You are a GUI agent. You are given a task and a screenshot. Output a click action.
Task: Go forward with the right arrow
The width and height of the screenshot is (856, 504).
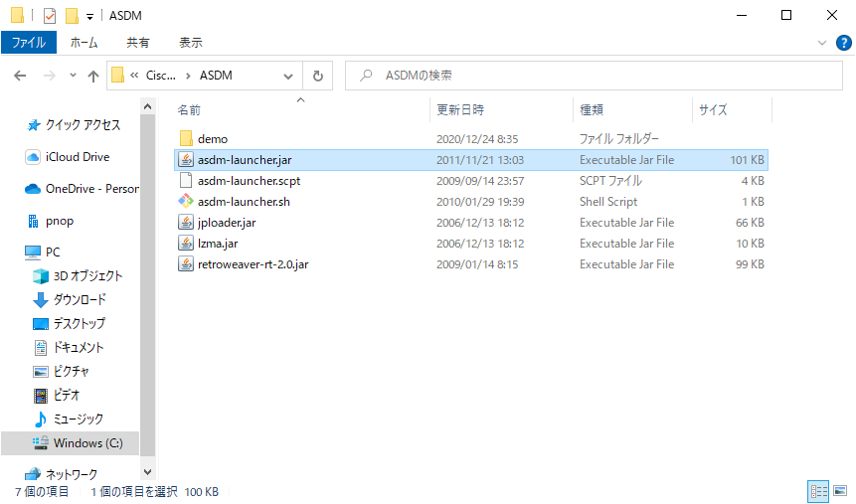[x=49, y=76]
